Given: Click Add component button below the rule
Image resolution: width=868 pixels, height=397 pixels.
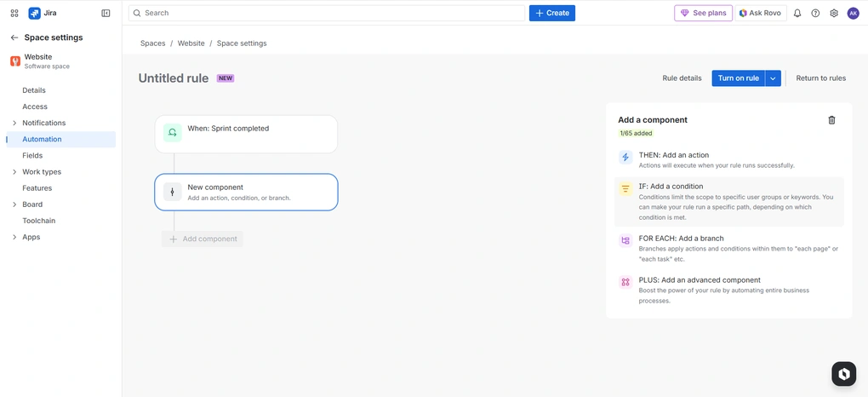Looking at the screenshot, I should click(x=203, y=239).
